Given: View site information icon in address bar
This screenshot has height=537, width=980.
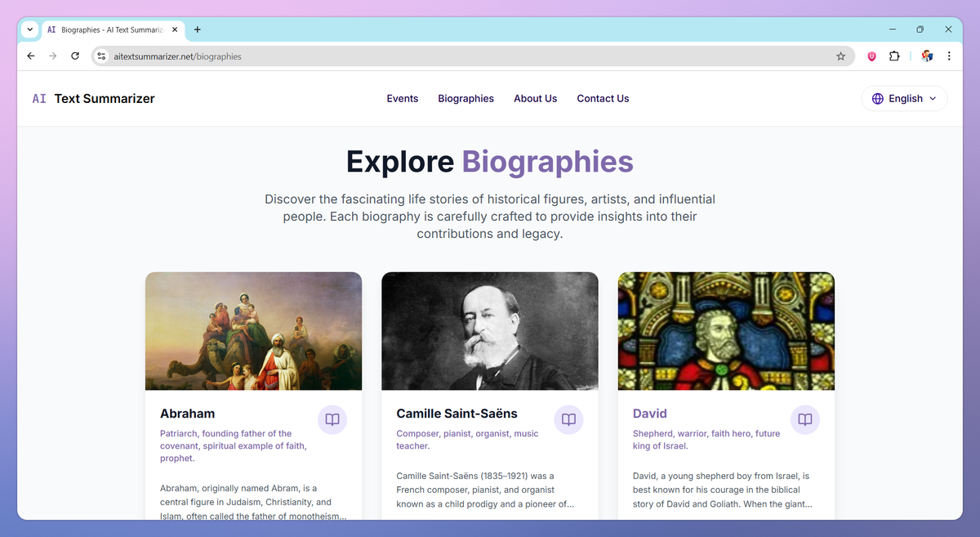Looking at the screenshot, I should (101, 56).
